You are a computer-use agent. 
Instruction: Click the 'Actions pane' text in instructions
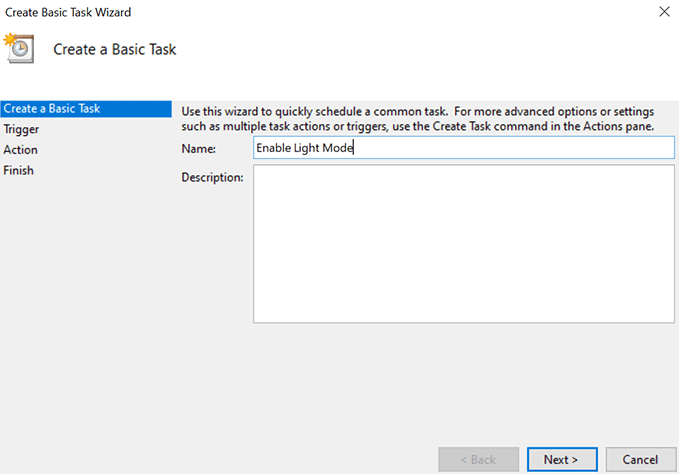pyautogui.click(x=621, y=126)
